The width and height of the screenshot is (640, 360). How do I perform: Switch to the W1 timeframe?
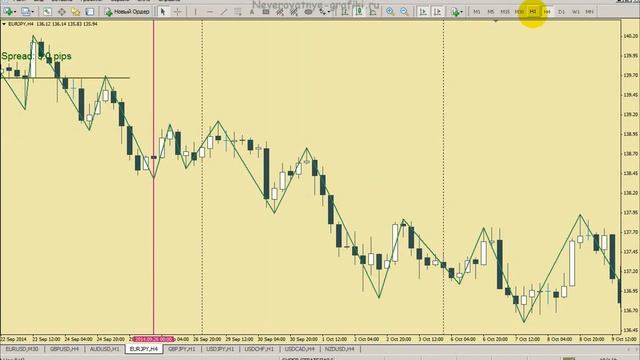click(x=576, y=12)
